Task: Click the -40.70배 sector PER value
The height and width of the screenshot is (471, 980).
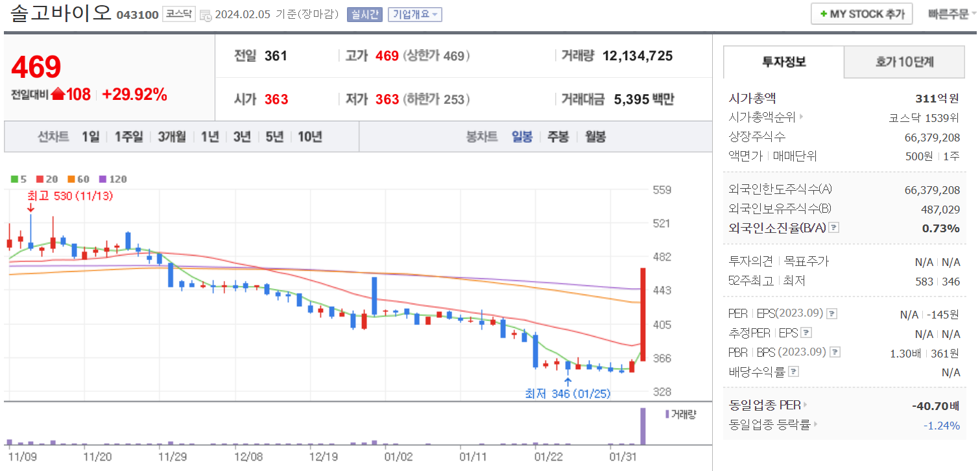Action: point(936,406)
